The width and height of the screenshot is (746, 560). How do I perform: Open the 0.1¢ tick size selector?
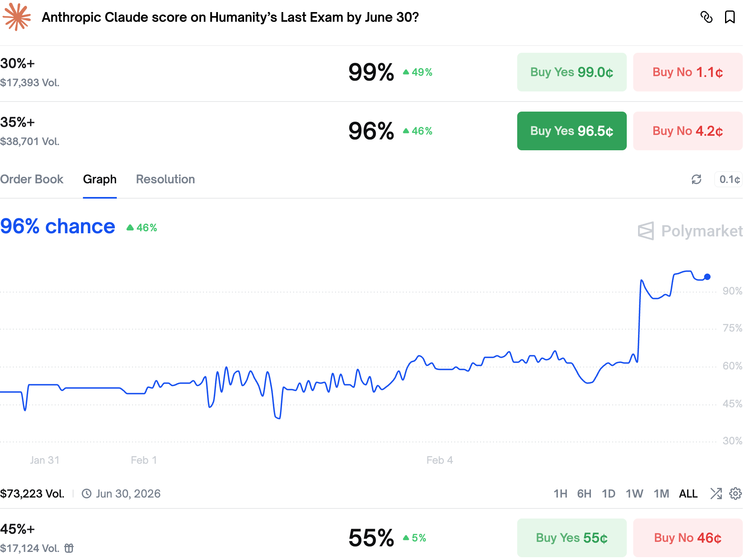[729, 179]
